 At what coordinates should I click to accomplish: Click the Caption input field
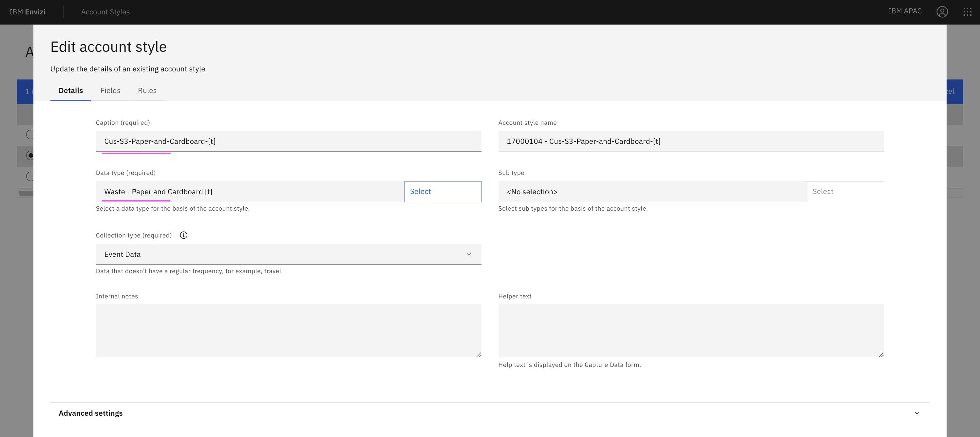[x=288, y=142]
